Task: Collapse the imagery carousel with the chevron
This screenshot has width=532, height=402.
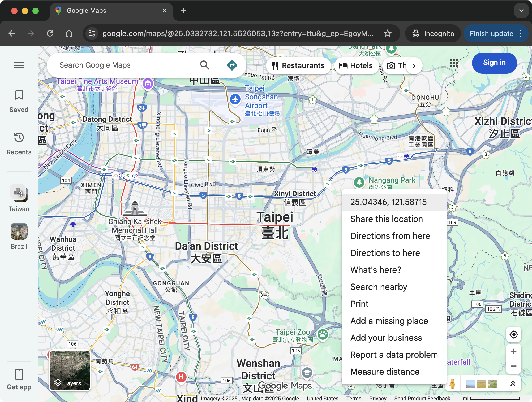Action: click(512, 383)
